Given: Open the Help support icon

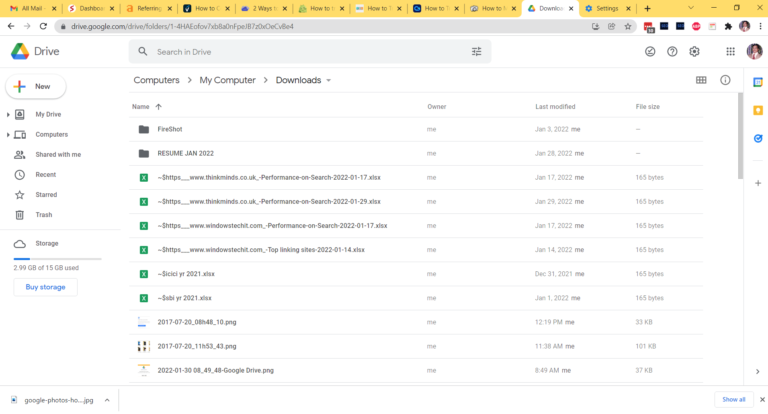Looking at the screenshot, I should click(x=672, y=51).
